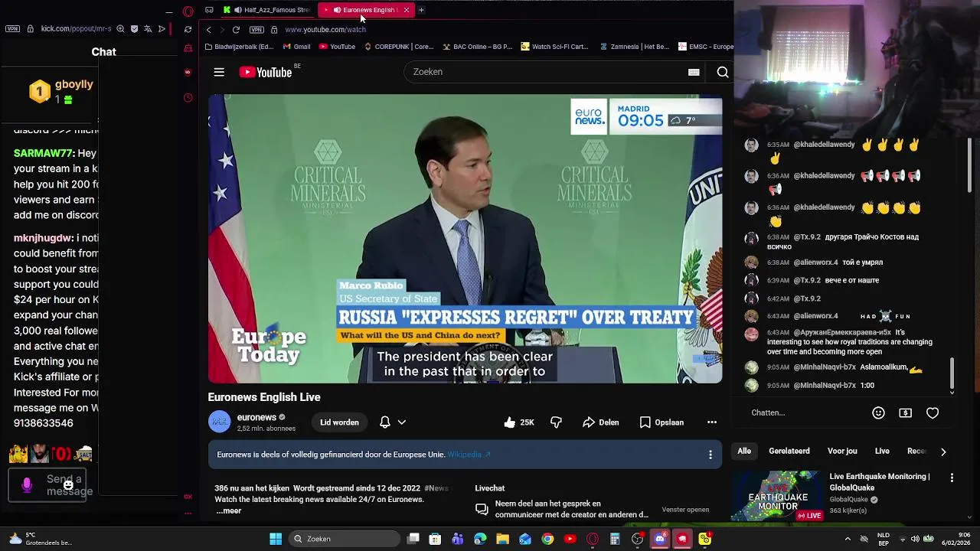
Task: Show more filter chips with right arrow
Action: point(943,452)
